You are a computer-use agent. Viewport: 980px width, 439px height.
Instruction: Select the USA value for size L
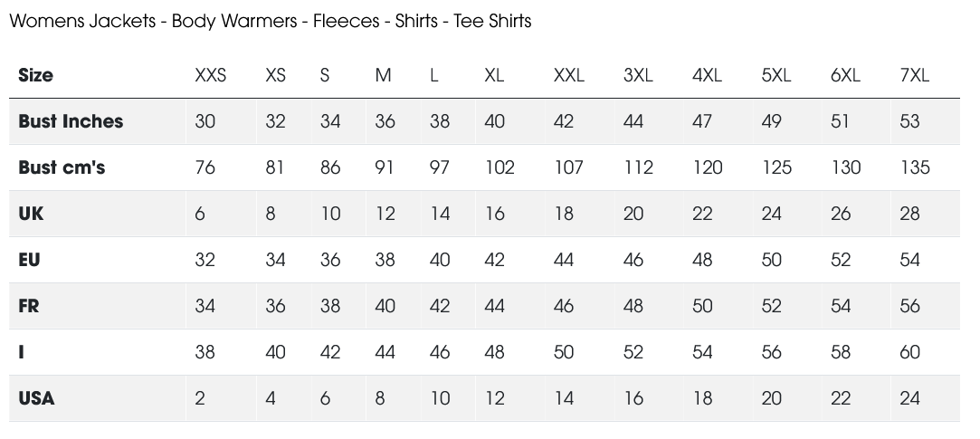[x=440, y=398]
